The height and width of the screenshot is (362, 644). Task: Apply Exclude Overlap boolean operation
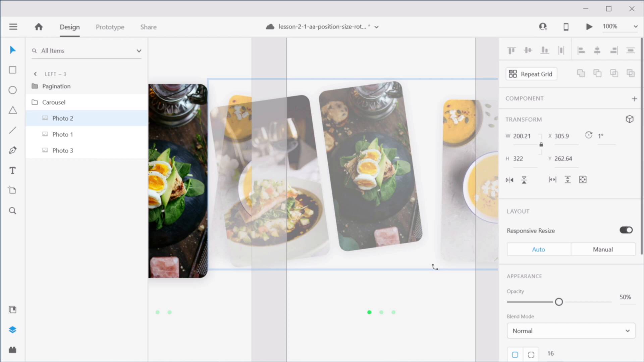(x=631, y=73)
